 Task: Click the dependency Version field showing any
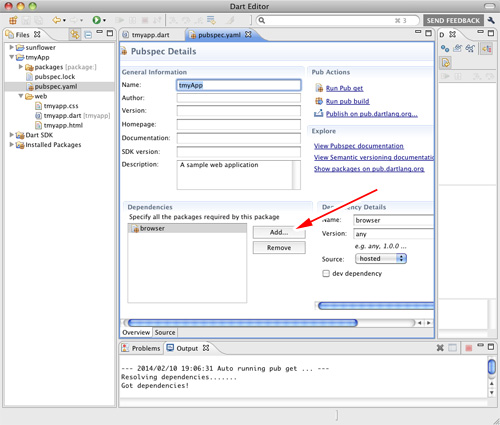[393, 234]
